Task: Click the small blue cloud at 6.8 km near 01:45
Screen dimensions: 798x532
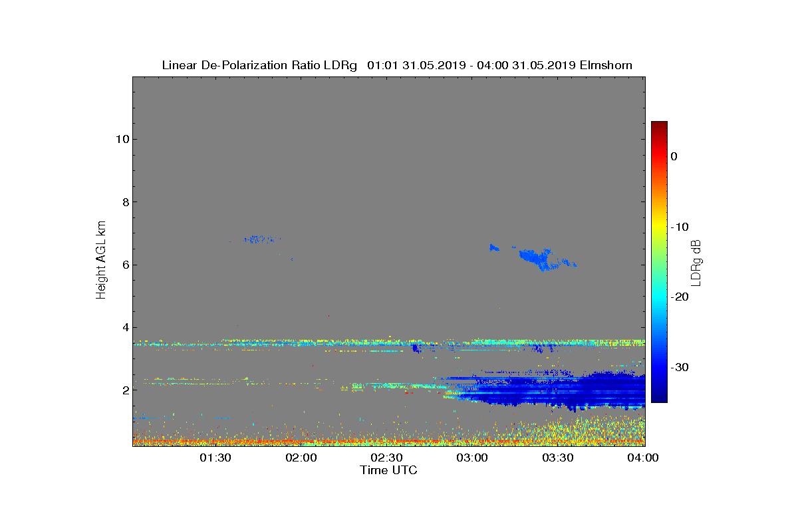Action: 259,239
